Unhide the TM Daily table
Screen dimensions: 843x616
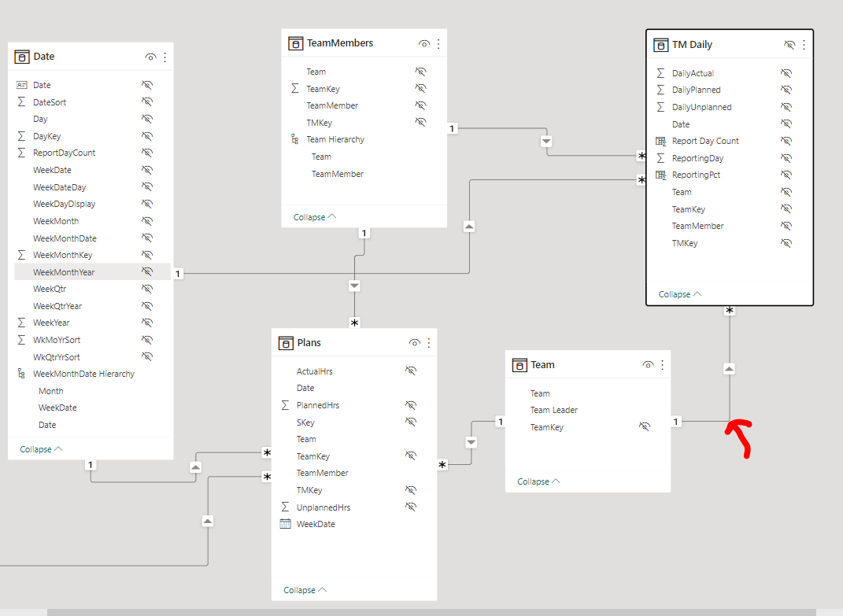point(789,45)
